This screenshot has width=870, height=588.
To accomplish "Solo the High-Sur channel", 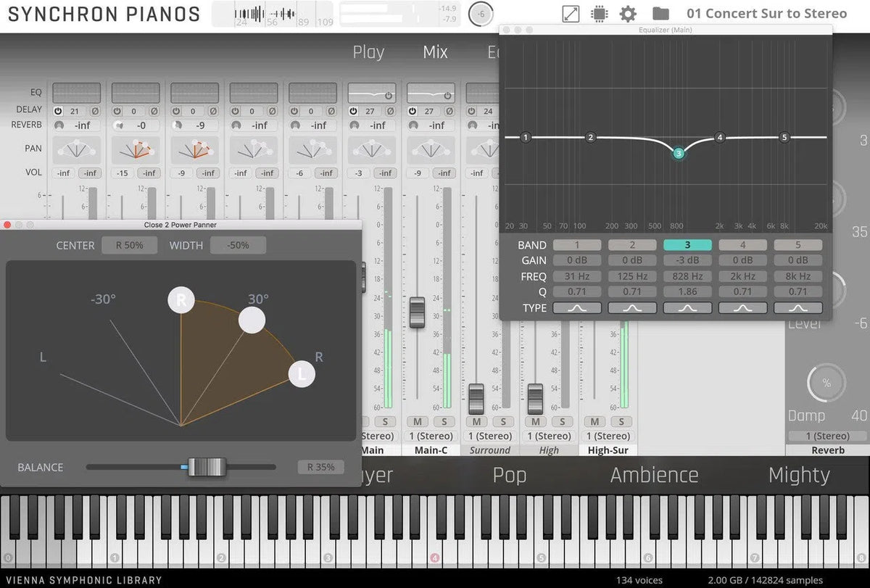I will tap(621, 421).
